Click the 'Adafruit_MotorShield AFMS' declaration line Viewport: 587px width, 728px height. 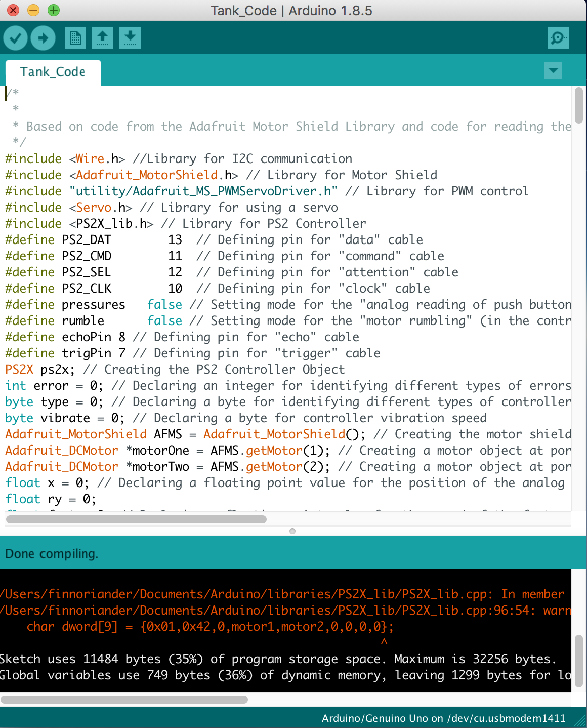tap(288, 434)
